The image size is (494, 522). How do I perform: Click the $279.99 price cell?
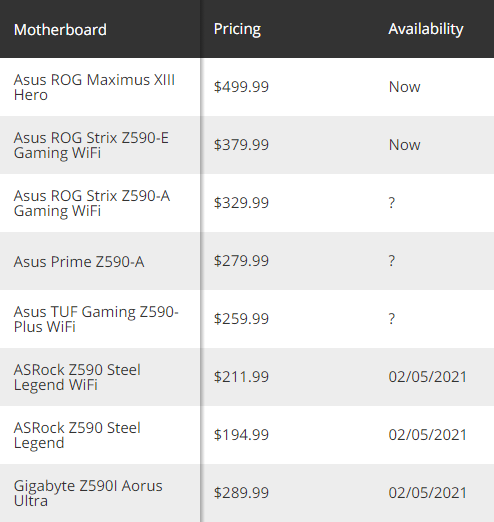pos(241,261)
